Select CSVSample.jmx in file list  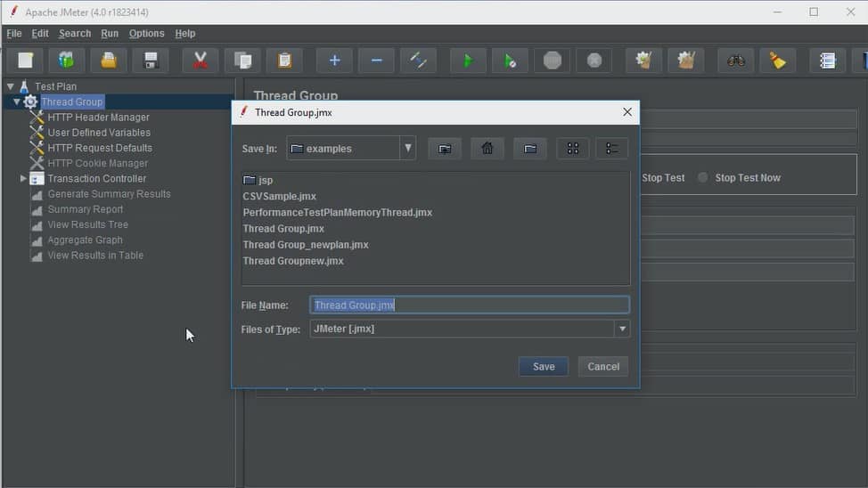point(280,196)
